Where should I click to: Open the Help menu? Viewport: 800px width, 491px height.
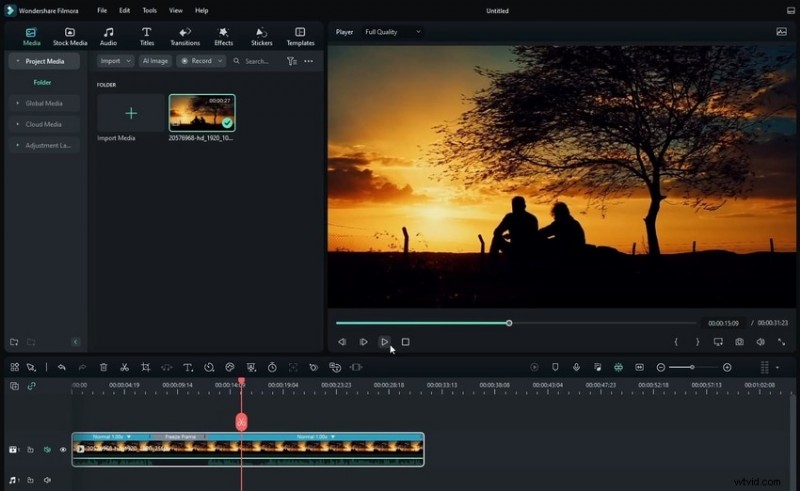click(202, 10)
